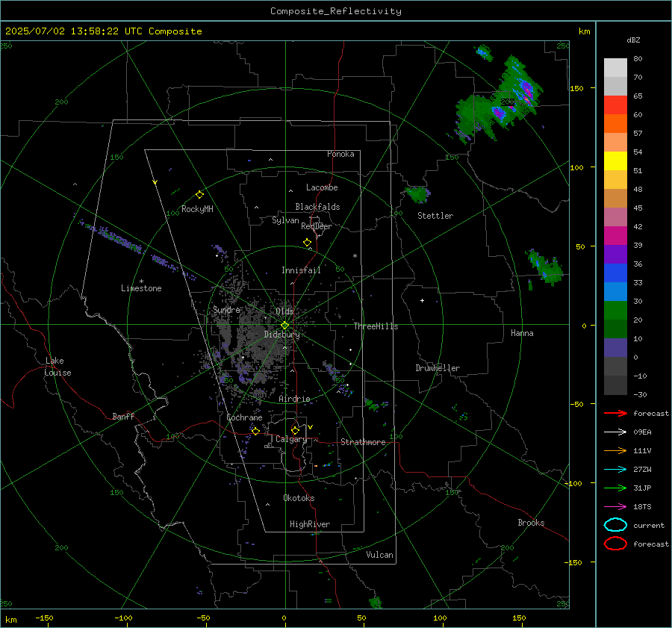The height and width of the screenshot is (628, 672).
Task: Click the bright yellow 51 dBZ swatch
Action: [615, 161]
